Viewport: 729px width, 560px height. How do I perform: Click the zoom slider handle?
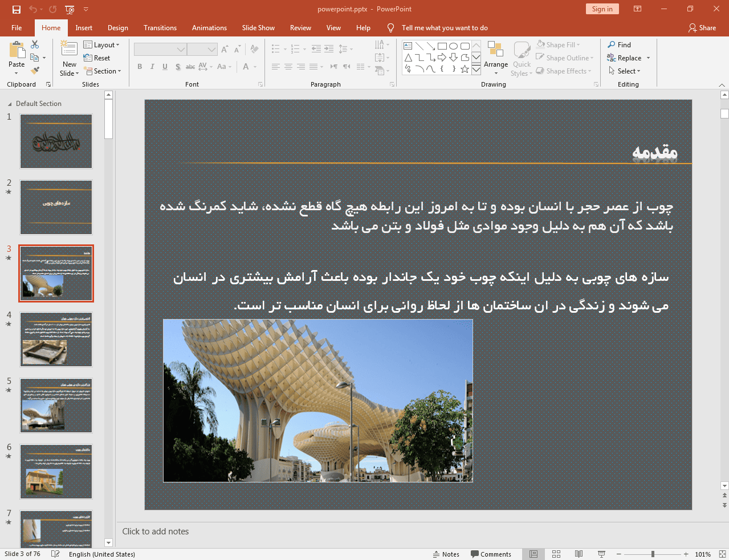click(653, 554)
